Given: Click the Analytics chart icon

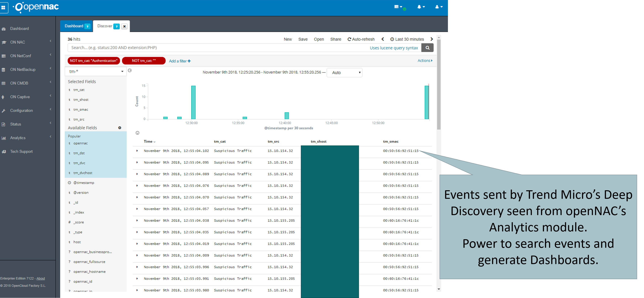Looking at the screenshot, I should 3,138.
